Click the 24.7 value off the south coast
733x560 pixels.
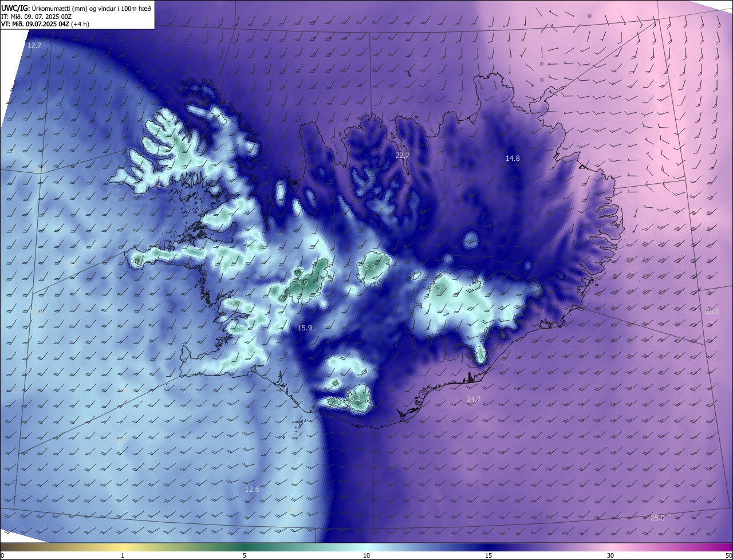point(473,399)
